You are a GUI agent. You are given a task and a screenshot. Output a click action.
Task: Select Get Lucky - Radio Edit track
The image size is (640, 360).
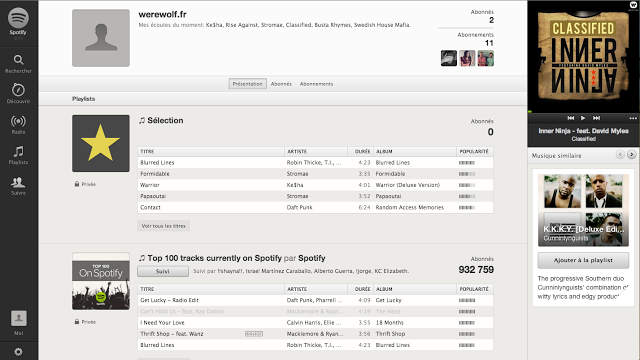[315, 300]
